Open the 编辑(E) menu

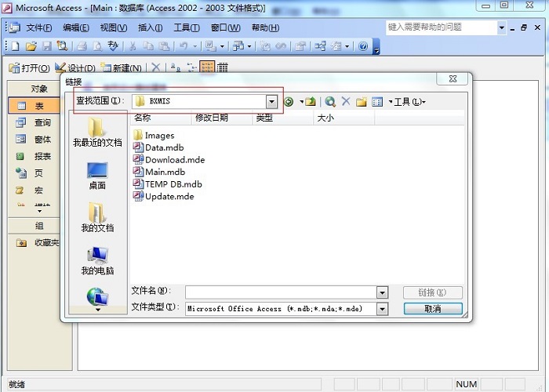point(76,27)
